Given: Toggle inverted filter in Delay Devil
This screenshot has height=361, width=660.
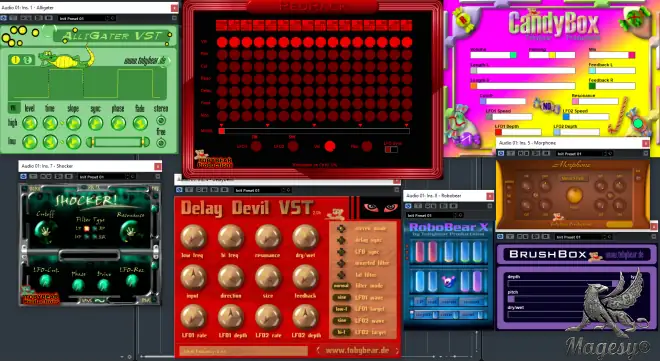Looking at the screenshot, I should [341, 263].
